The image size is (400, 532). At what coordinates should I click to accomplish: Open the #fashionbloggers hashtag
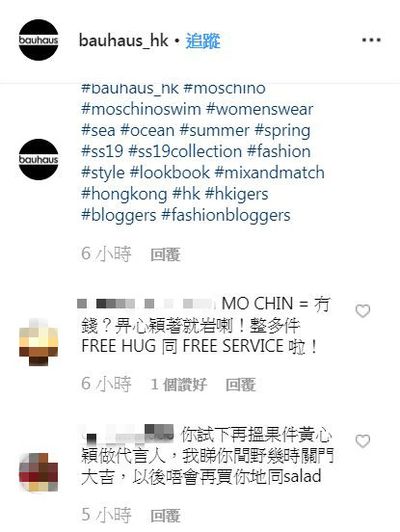click(x=226, y=215)
